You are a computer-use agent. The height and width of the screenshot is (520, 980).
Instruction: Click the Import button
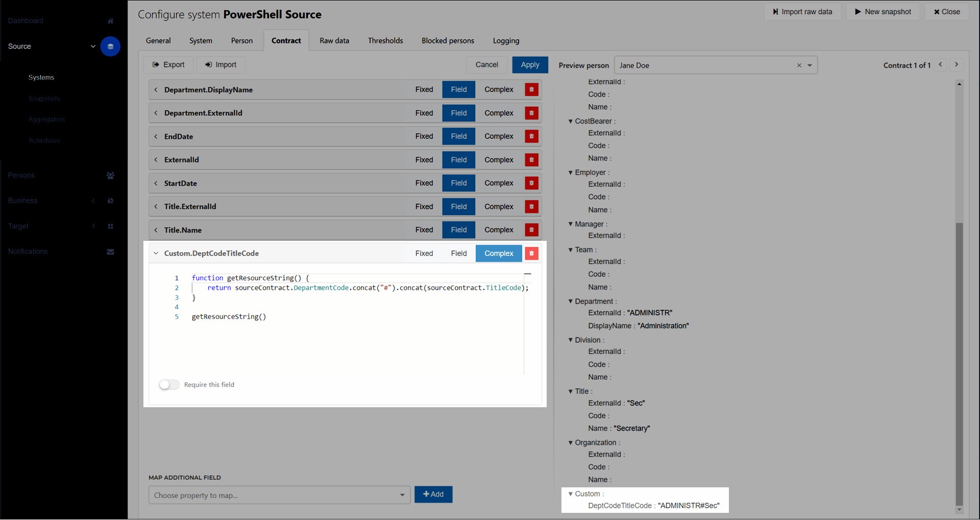220,65
